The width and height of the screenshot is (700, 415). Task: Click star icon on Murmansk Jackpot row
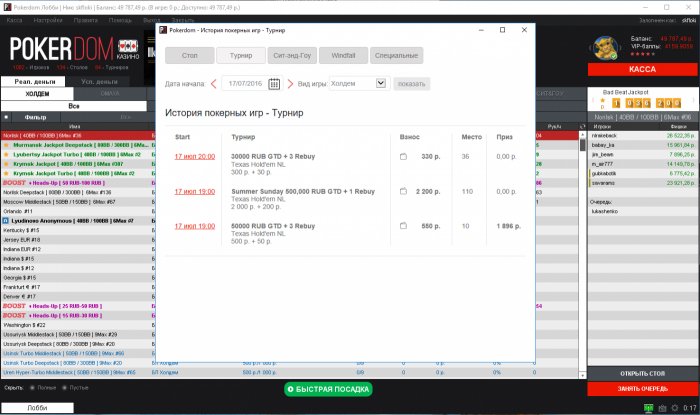(x=6, y=145)
